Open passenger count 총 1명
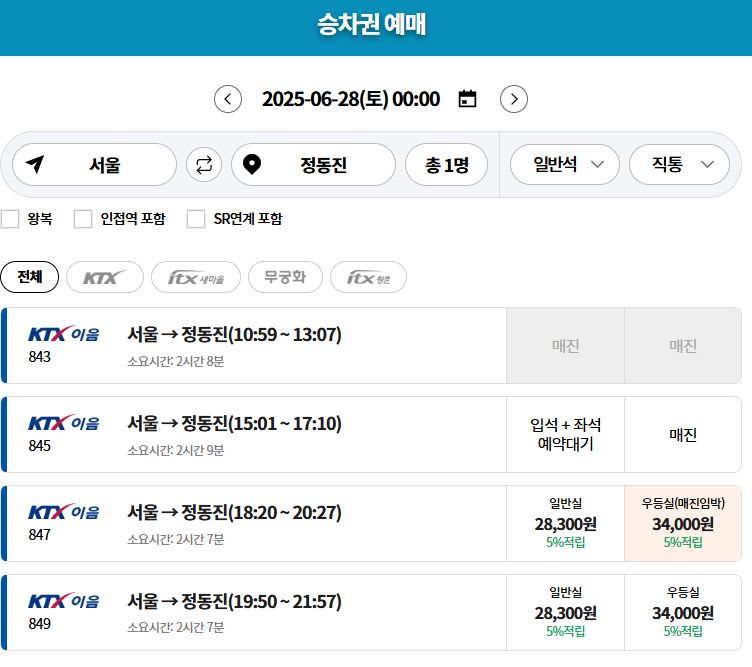Screen dimensions: 752x667 pyautogui.click(x=446, y=164)
